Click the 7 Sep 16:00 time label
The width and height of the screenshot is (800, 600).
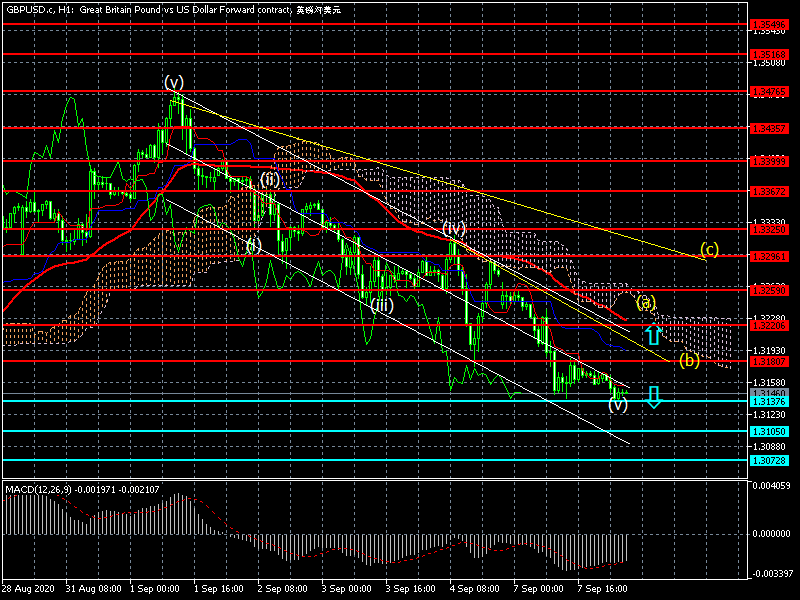coord(603,589)
